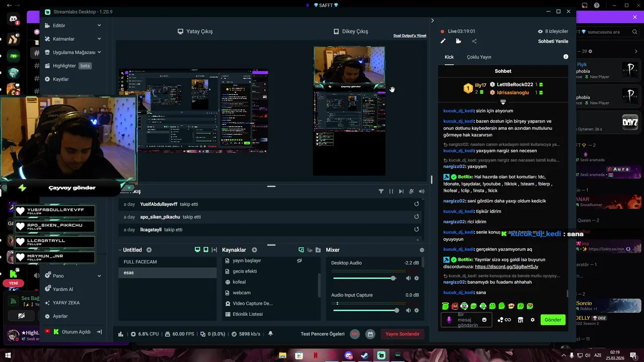
Task: Click Test Pencere Öğeleri button
Action: point(323,334)
